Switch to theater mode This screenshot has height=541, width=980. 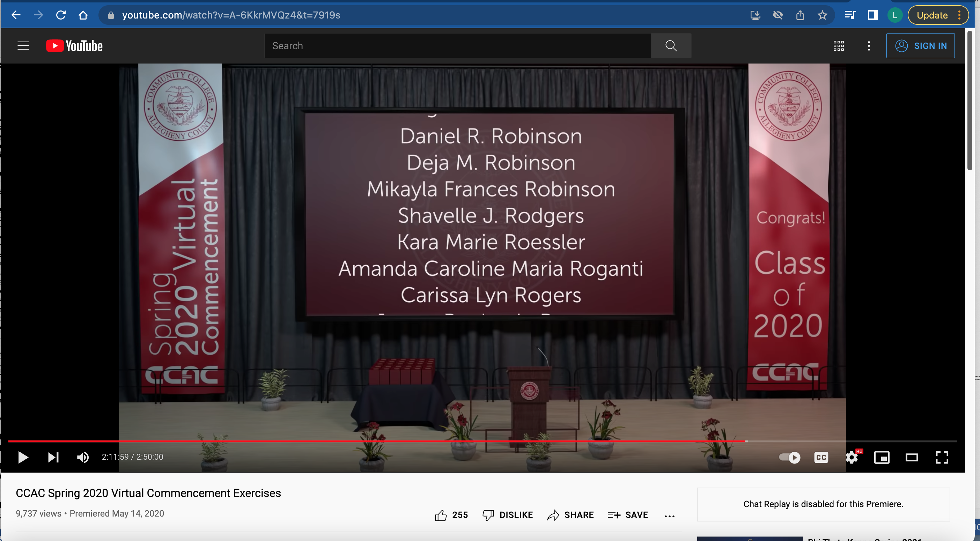(912, 457)
